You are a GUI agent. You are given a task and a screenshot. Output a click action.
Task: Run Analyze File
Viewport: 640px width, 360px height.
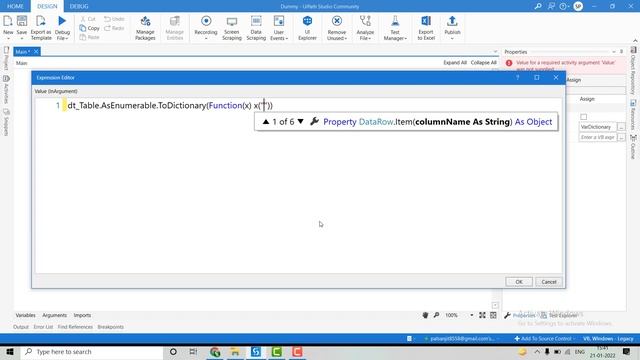pos(365,28)
